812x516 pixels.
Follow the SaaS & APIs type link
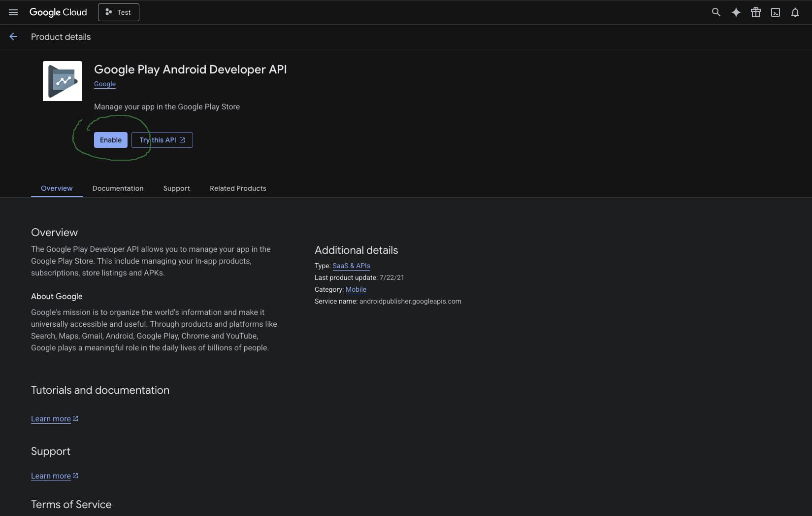(x=352, y=266)
